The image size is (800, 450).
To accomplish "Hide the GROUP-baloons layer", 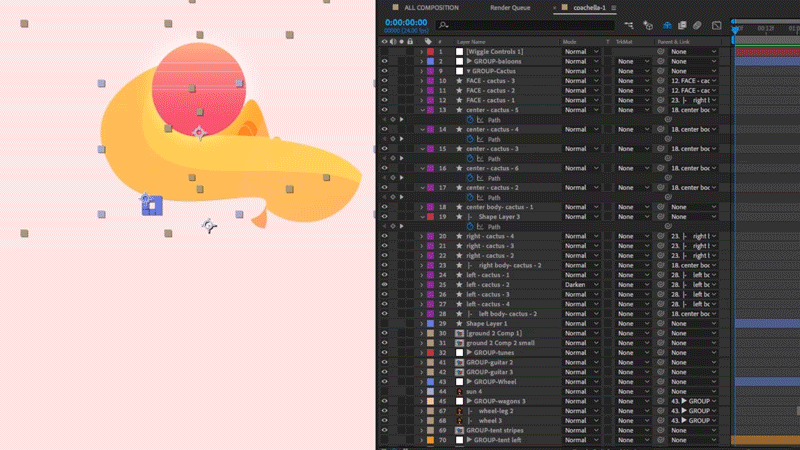I will click(x=384, y=61).
